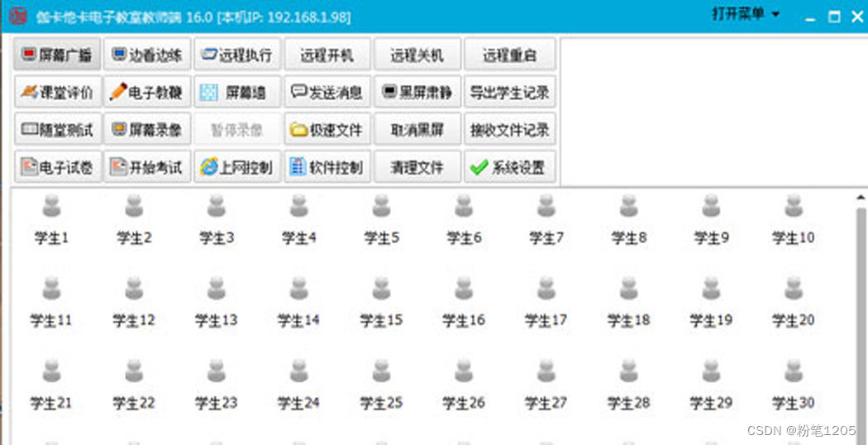868x445 pixels.
Task: Click 开始考试 start exam
Action: (147, 167)
